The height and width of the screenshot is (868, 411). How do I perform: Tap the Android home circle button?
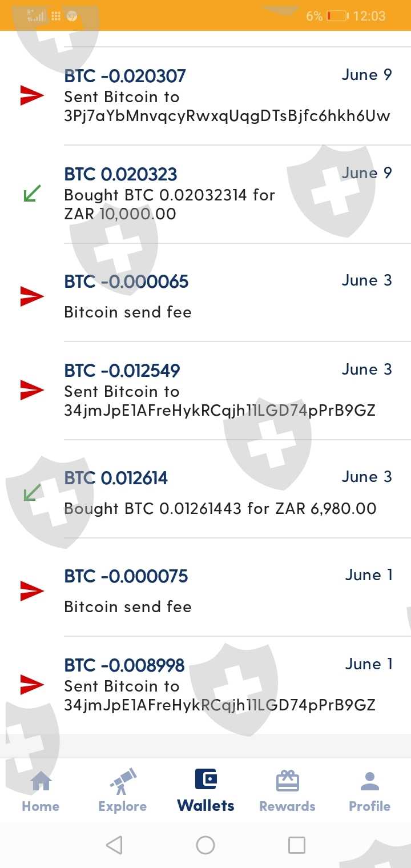205,845
